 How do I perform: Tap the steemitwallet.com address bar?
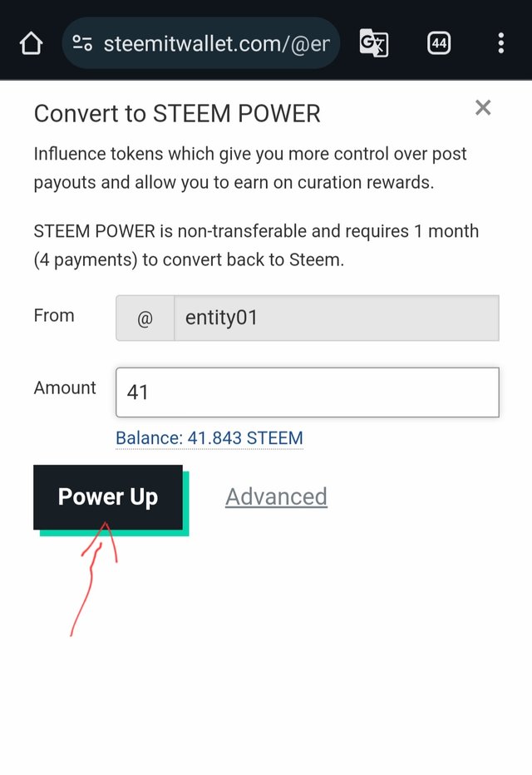tap(216, 43)
